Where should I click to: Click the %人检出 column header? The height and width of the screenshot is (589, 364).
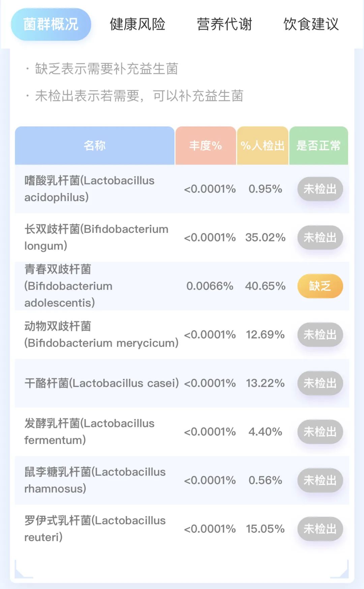click(263, 146)
